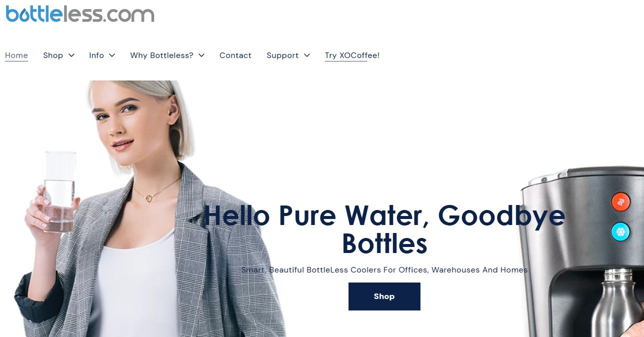The height and width of the screenshot is (337, 644).
Task: Open the Why Bottleless? menu label
Action: point(161,55)
